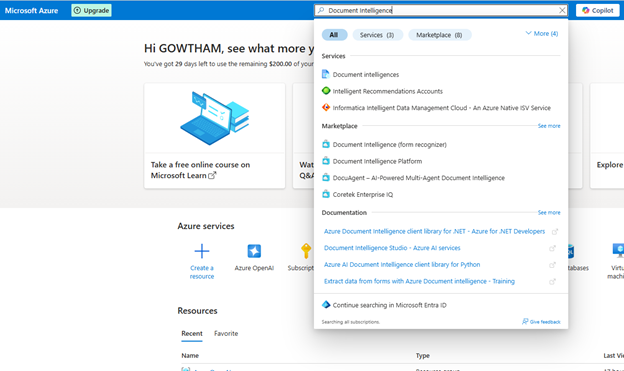The width and height of the screenshot is (624, 371).
Task: Click the search input containing Document Intelligence
Action: [441, 10]
